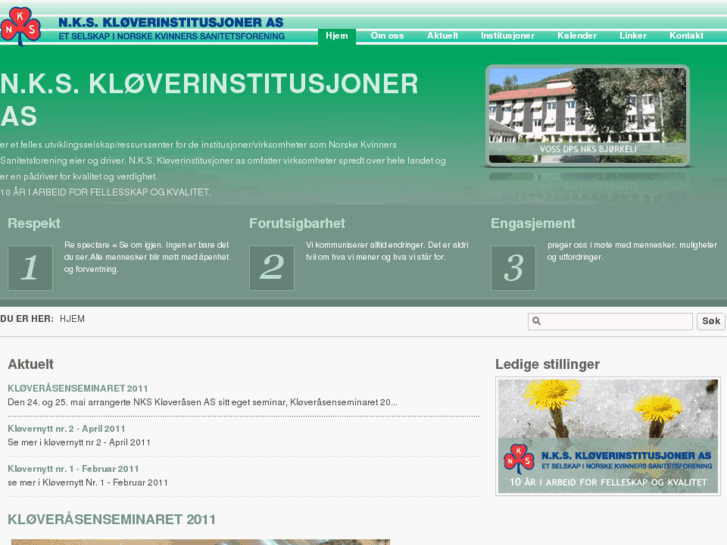727x545 pixels.
Task: Select the 'Den 24. og 25. mai arrangerte' summary
Action: point(203,403)
